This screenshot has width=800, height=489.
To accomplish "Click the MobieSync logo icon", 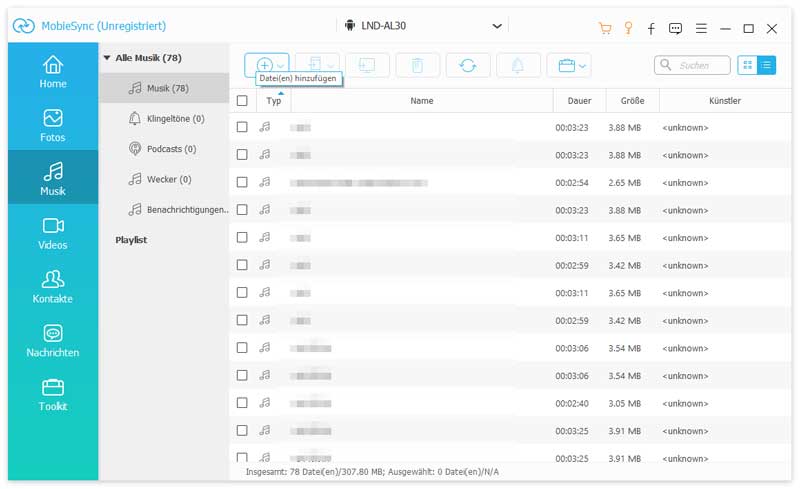I will coord(23,26).
